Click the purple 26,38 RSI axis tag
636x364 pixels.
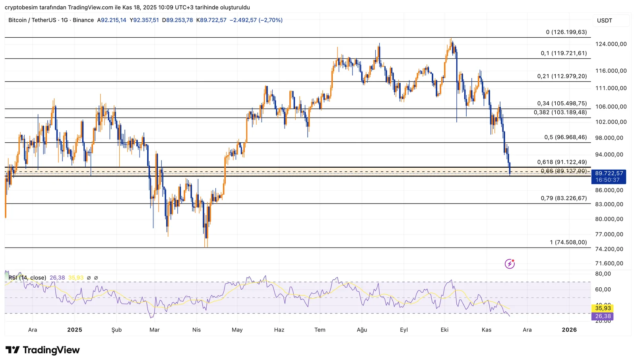pyautogui.click(x=603, y=316)
